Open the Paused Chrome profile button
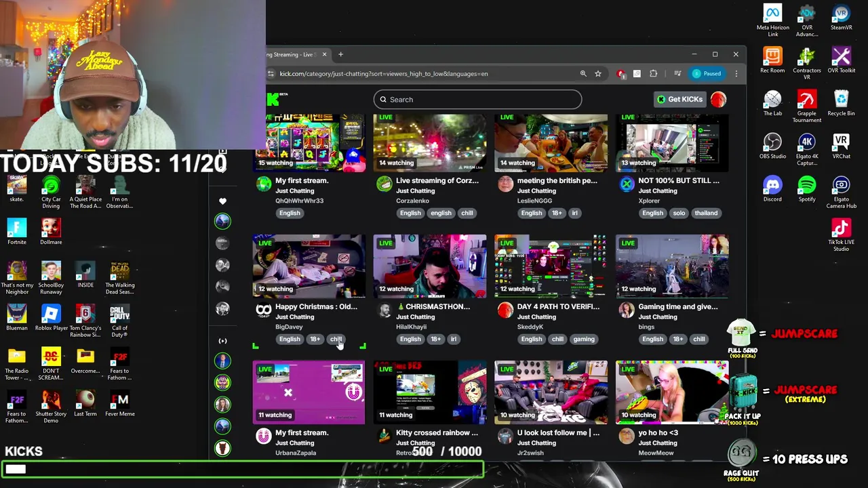The image size is (868, 488). (707, 74)
